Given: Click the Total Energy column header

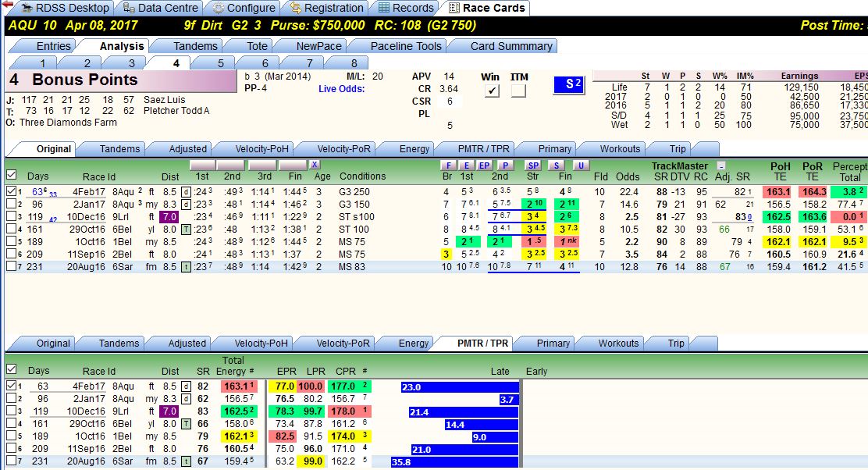Looking at the screenshot, I should (x=235, y=365).
